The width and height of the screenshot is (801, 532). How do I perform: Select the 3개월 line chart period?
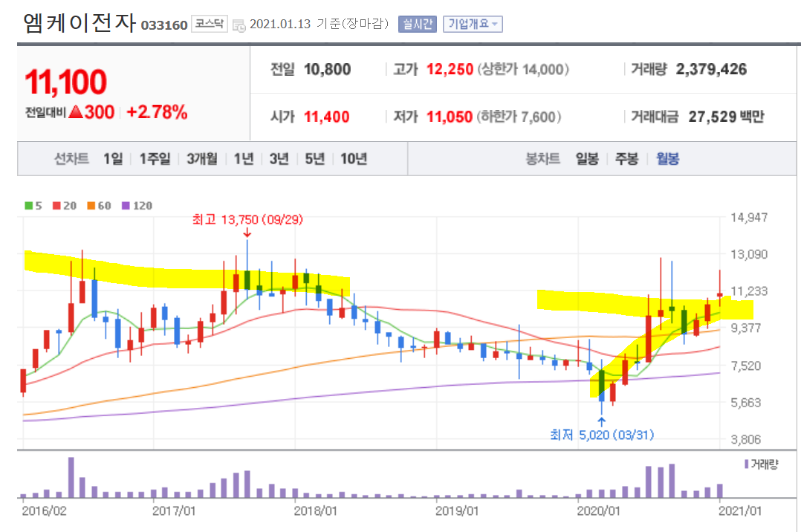(x=202, y=159)
